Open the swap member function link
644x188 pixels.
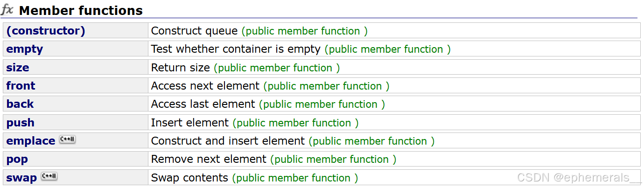(21, 178)
